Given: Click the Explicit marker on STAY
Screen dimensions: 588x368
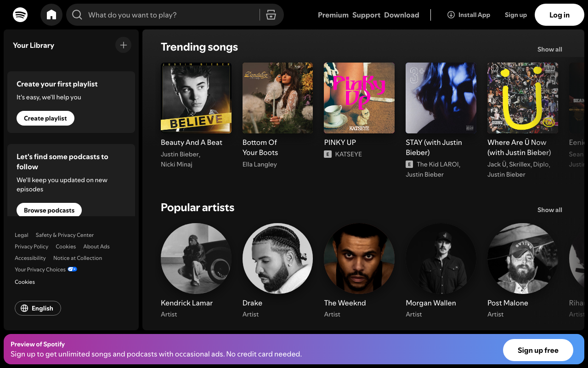Looking at the screenshot, I should pyautogui.click(x=408, y=164).
